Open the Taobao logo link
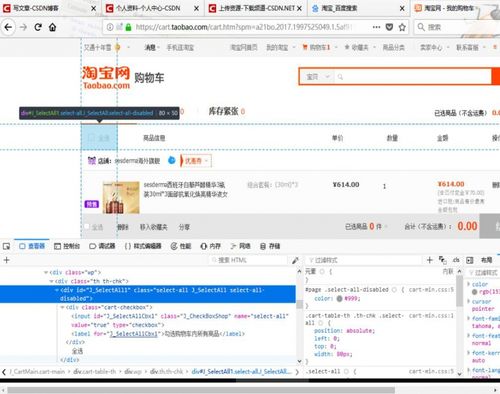Viewport: 500px width, 394px height. click(106, 78)
